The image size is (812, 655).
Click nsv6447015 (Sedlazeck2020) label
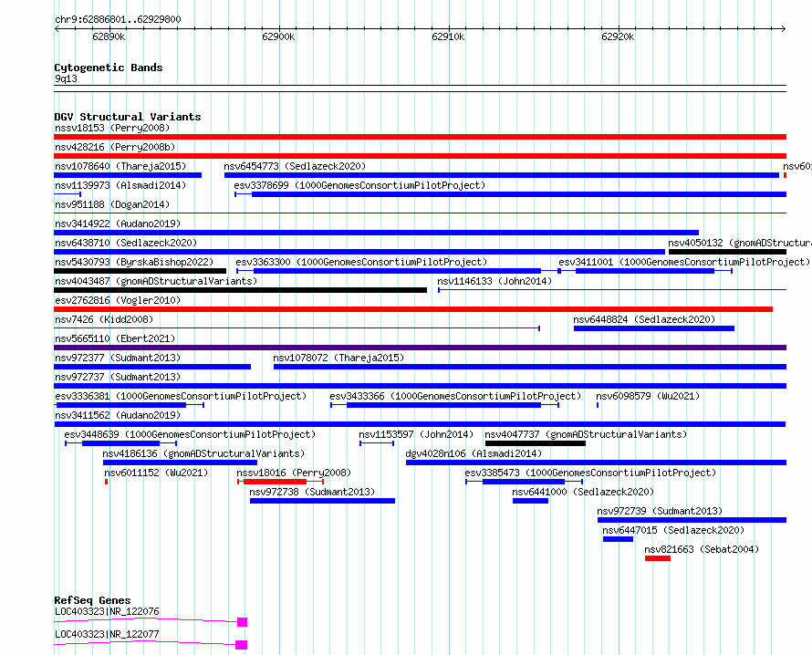673,530
